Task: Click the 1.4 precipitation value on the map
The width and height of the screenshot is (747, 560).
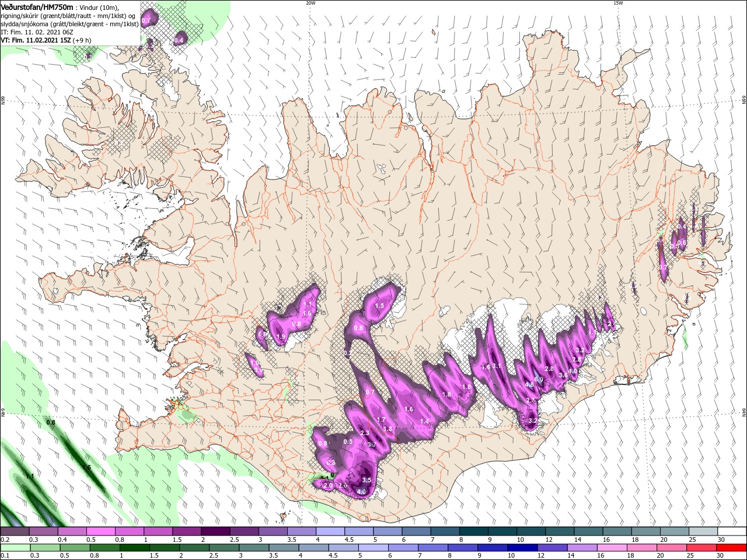Action: tap(424, 421)
